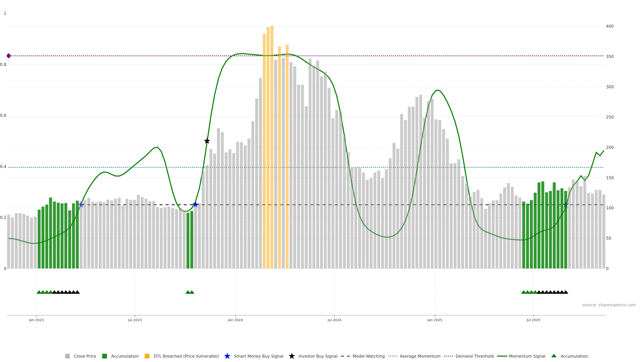Click the Jan 2023 x-axis label
The image size is (644, 362).
(36, 320)
